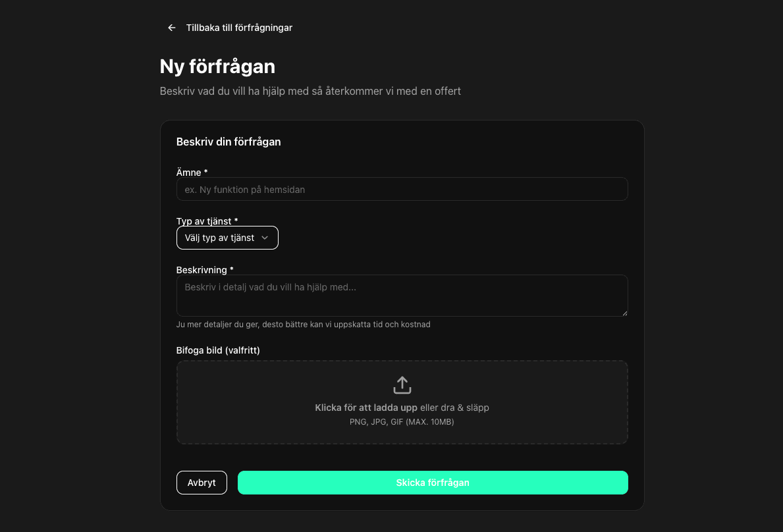Open the 'Välj typ av tjänst' dropdown
The height and width of the screenshot is (532, 783).
(227, 238)
